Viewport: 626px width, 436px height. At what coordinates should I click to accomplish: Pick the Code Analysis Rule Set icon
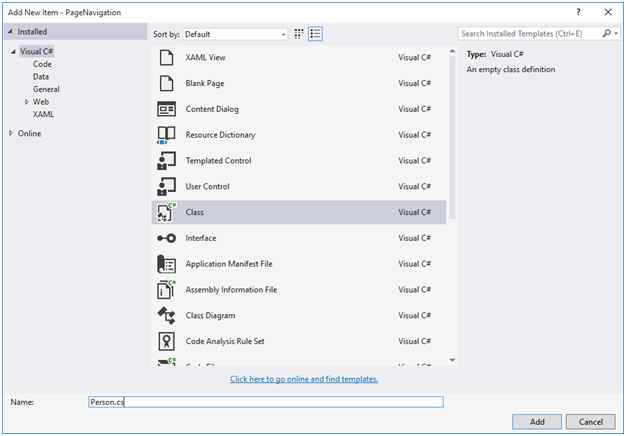[166, 341]
